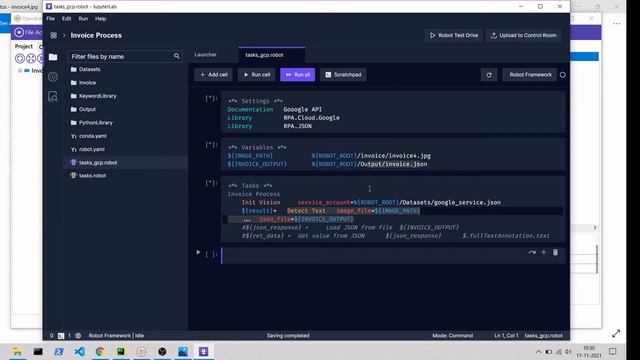The height and width of the screenshot is (360, 640).
Task: Open the Help menu
Action: tap(100, 19)
